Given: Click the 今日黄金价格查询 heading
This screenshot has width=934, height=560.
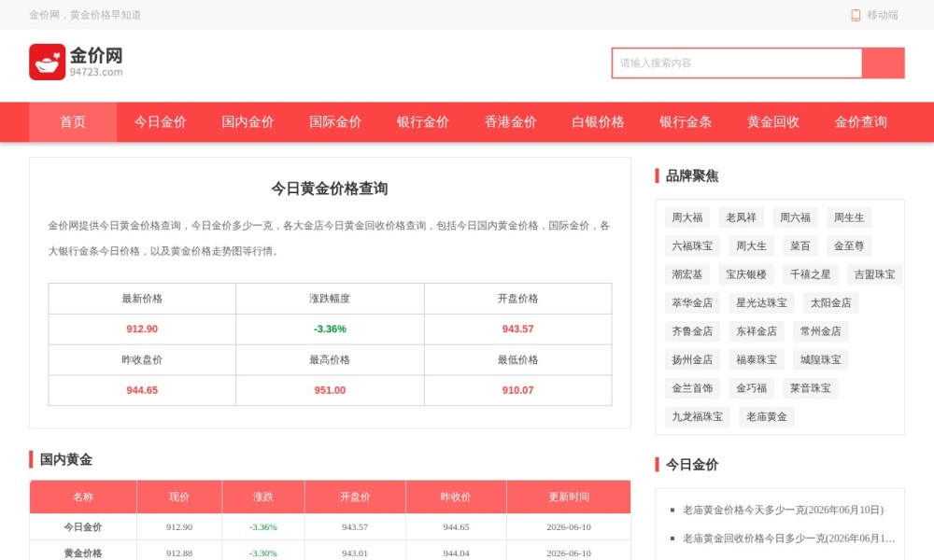Looking at the screenshot, I should click(330, 189).
